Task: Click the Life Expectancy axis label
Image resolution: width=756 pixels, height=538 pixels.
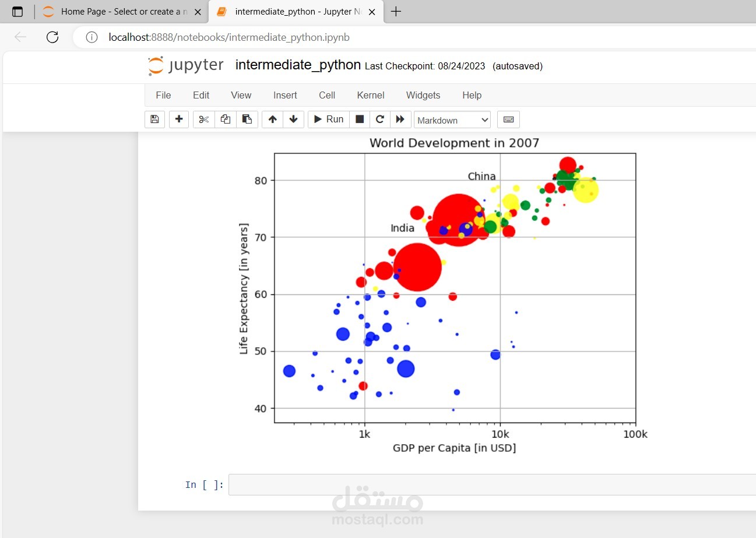Action: click(244, 288)
